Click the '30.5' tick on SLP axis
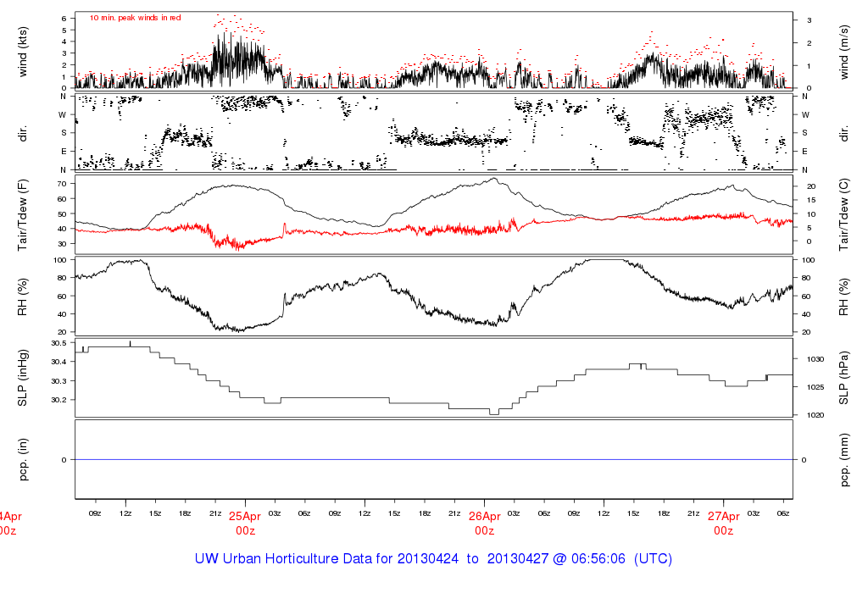Screen dimensions: 868x593 (58, 344)
